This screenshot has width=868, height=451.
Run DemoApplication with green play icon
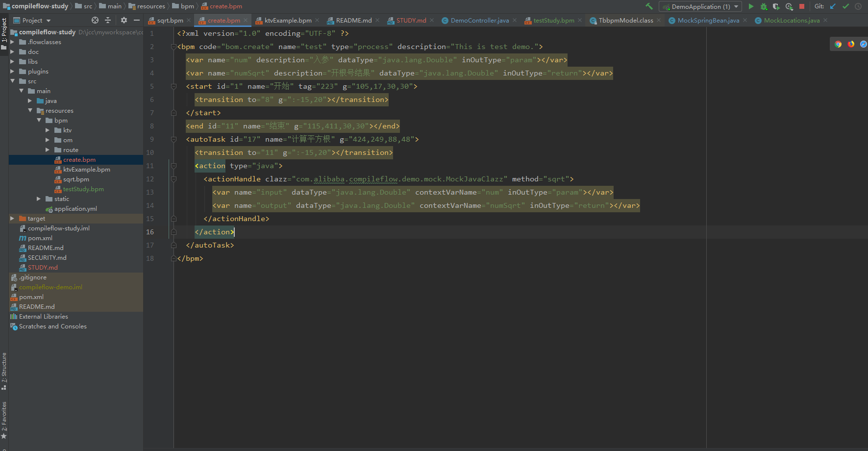(751, 6)
